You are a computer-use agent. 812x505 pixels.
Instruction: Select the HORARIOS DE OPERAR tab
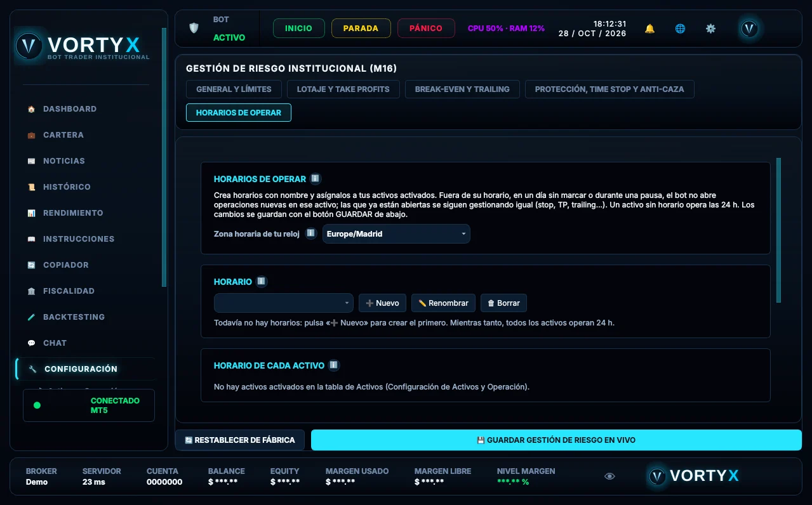[x=239, y=113]
